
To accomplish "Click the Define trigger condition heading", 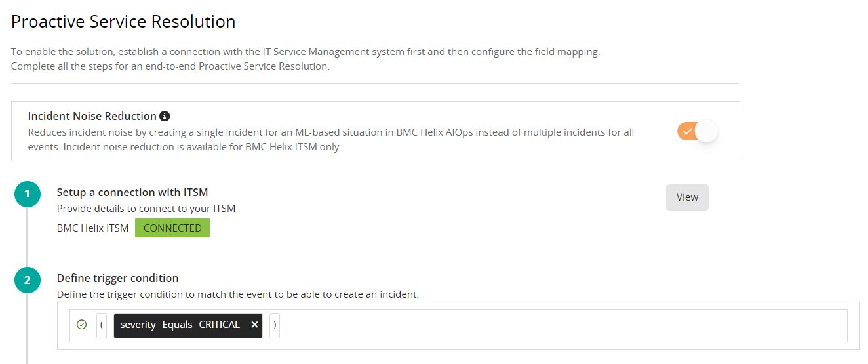I will pyautogui.click(x=117, y=278).
